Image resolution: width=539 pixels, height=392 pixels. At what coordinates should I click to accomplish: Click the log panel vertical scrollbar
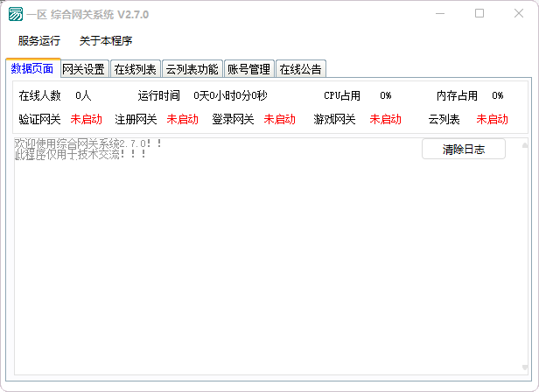coord(525,262)
